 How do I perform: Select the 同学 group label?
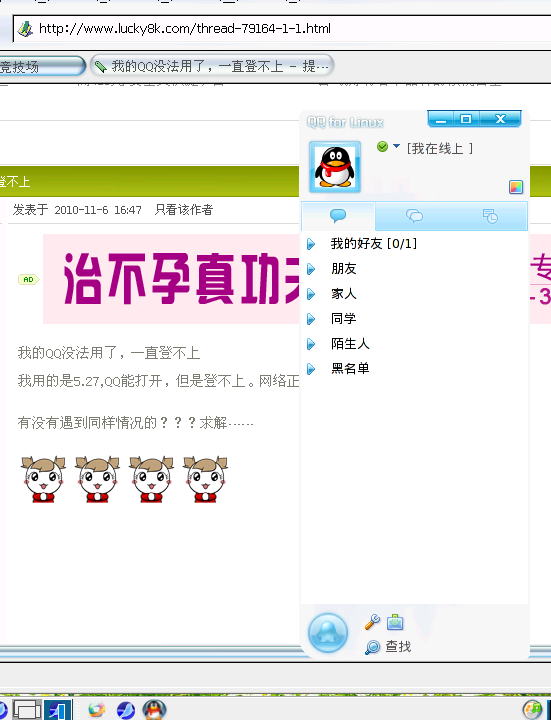click(x=343, y=319)
